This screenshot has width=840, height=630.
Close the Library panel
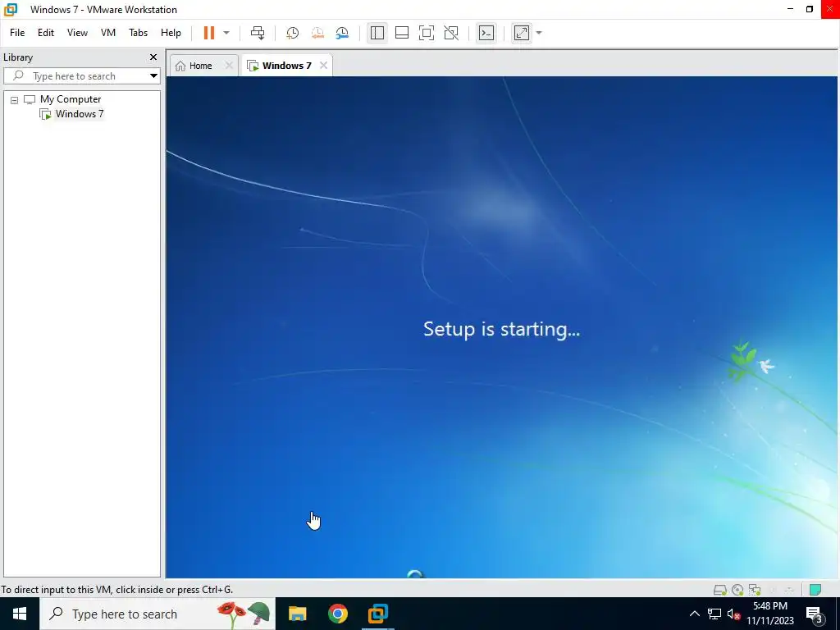tap(153, 57)
